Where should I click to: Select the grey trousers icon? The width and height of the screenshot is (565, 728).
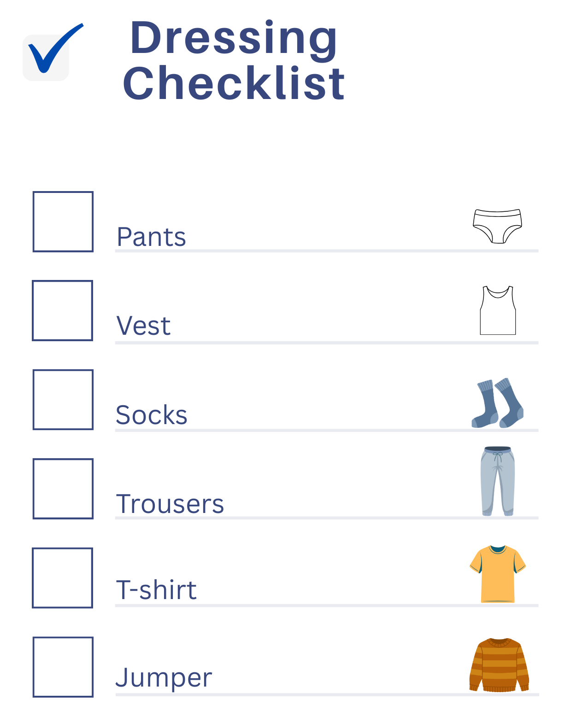click(x=497, y=481)
